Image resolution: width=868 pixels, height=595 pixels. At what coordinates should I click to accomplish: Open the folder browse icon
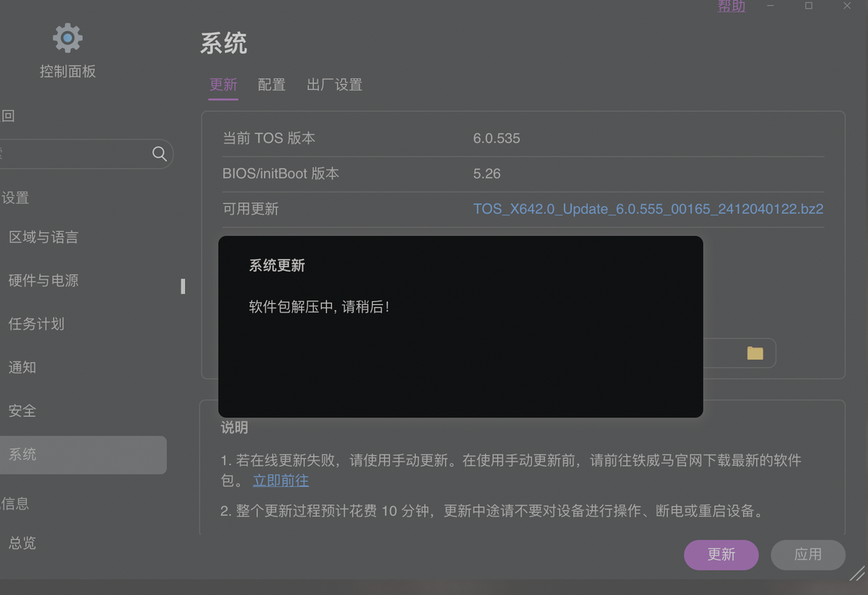755,353
